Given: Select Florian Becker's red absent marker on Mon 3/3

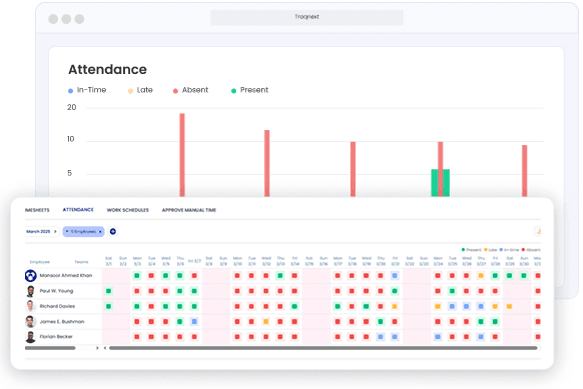Looking at the screenshot, I should (137, 337).
